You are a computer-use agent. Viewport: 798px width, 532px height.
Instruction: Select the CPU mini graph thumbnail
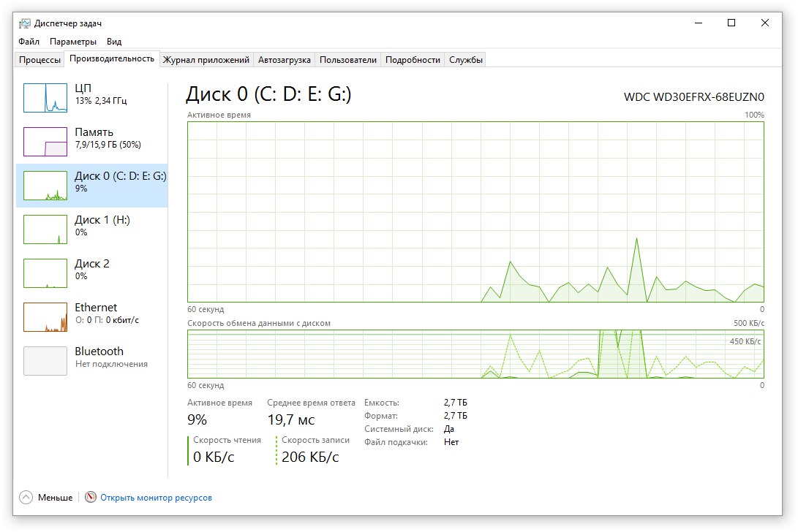[45, 98]
